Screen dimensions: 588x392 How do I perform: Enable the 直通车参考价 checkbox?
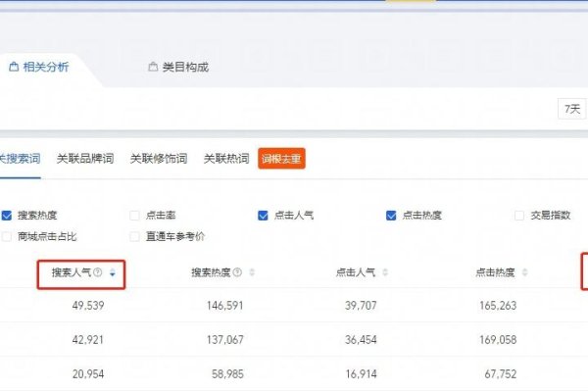point(134,237)
